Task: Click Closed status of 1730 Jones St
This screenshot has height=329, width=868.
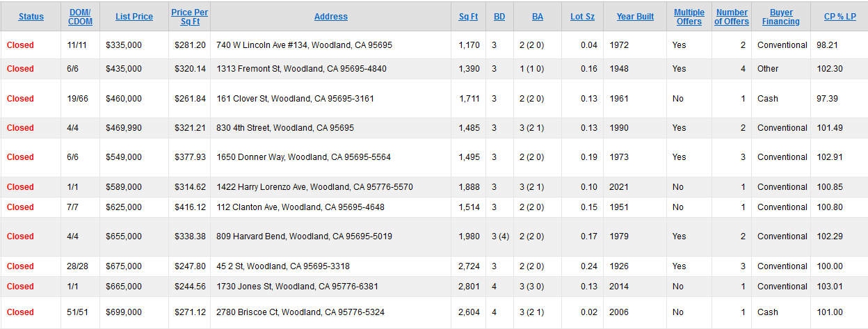Action: click(20, 287)
